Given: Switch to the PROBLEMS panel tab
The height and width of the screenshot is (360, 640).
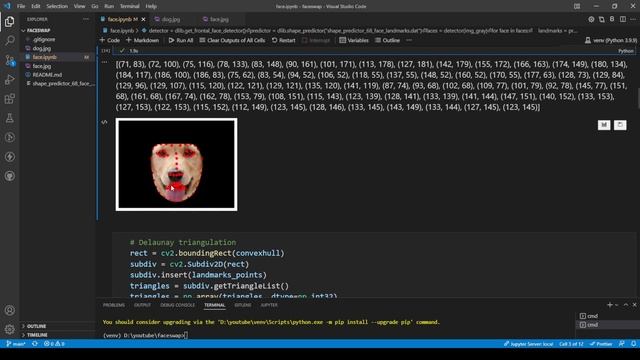Looking at the screenshot, I should pos(114,305).
